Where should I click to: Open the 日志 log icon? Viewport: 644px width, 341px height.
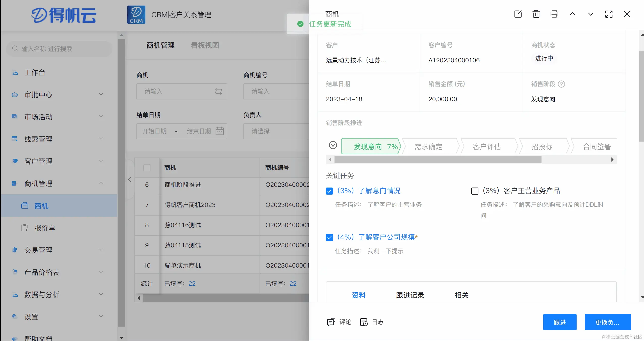tap(364, 322)
